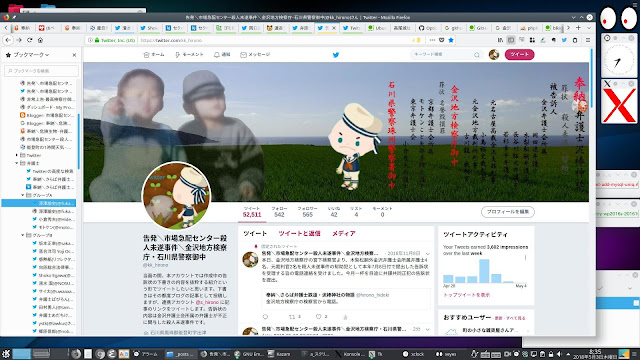Select the highlighted bookmark under グループA

point(39,203)
